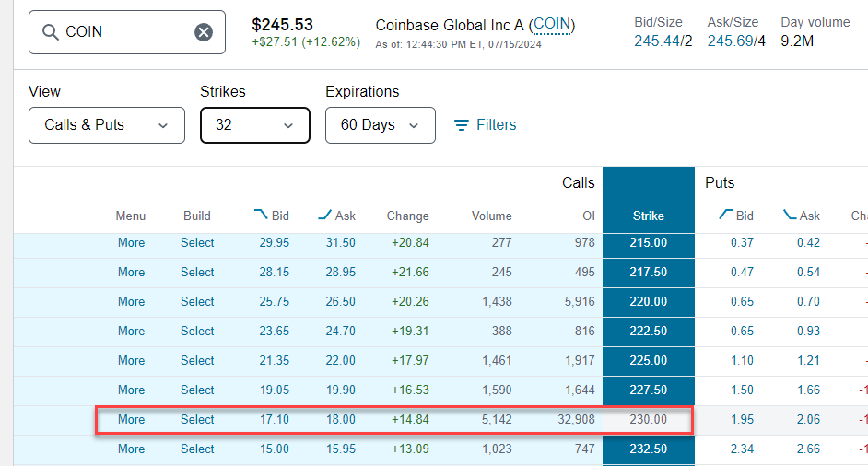The height and width of the screenshot is (466, 868).
Task: Sort by Calls Ask column header
Action: (336, 216)
